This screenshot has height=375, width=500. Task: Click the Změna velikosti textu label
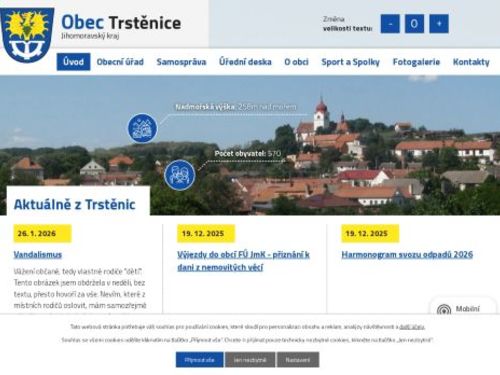[347, 24]
